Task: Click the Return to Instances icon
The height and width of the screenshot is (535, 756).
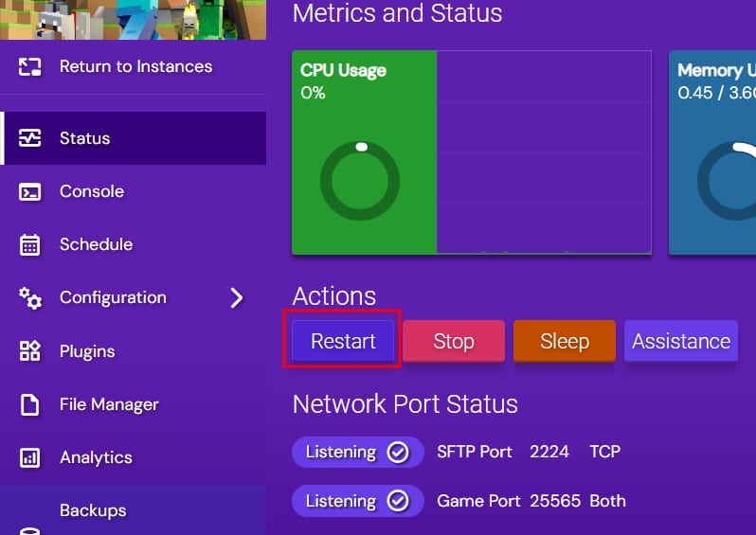Action: pos(30,67)
